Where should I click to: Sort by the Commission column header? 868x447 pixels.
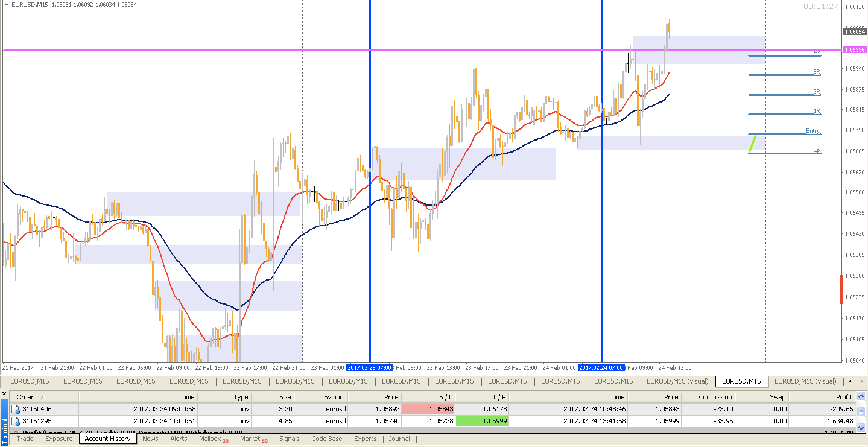click(708, 397)
